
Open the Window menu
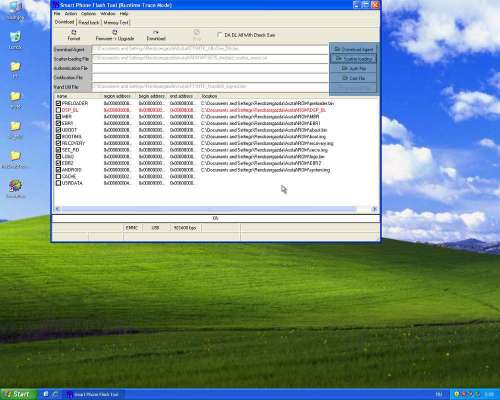108,14
